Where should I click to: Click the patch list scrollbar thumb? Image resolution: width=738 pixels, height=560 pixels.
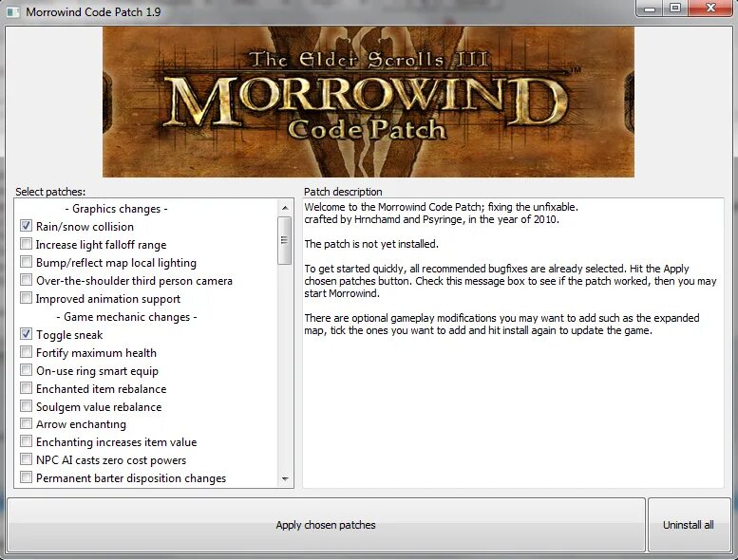284,240
